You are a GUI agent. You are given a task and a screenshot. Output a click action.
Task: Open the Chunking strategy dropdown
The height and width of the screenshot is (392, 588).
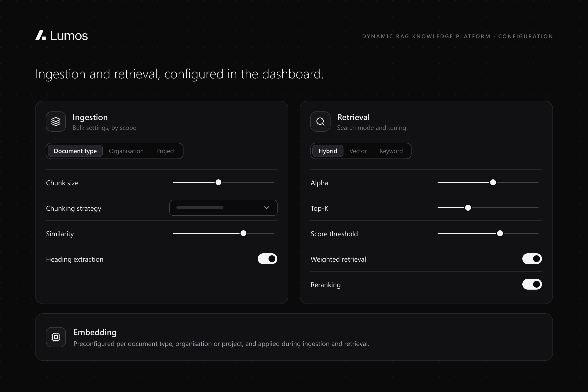(223, 208)
